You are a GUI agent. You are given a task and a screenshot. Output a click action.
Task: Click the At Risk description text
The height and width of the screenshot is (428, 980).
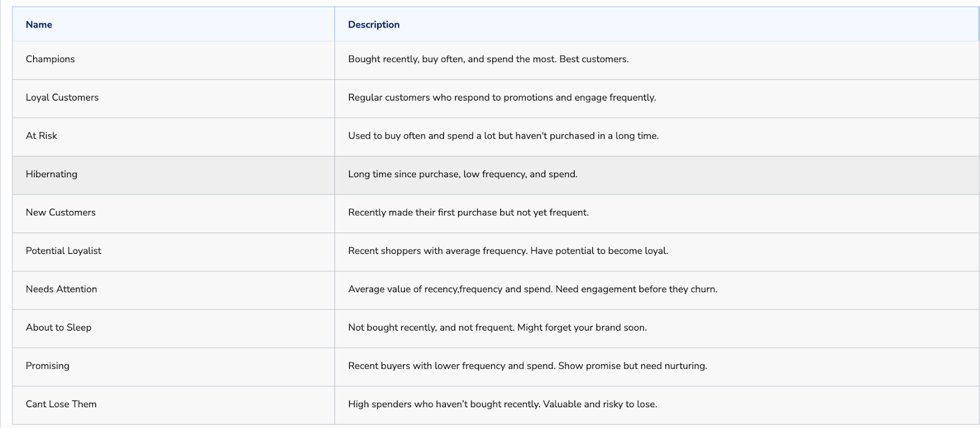503,136
